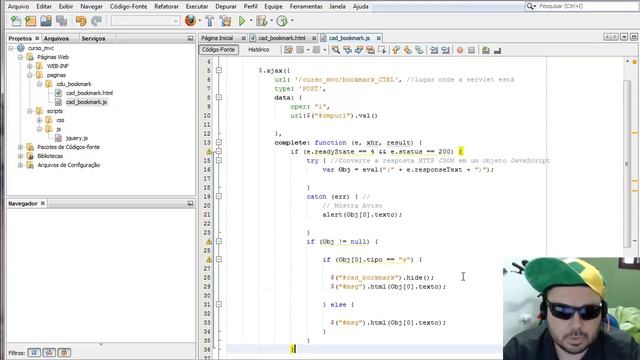Screen dimensions: 640x360
Task: Toggle Highlight Search in editor toolbar
Action: tap(370, 50)
